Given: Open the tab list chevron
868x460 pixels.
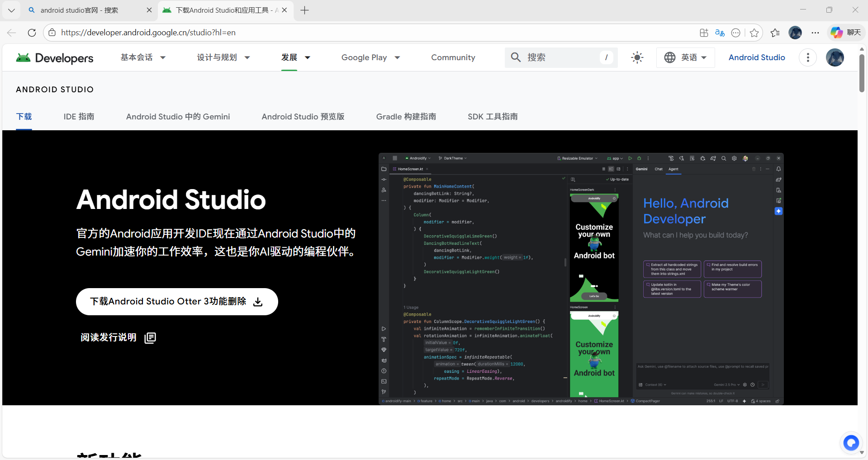Looking at the screenshot, I should coord(11,10).
